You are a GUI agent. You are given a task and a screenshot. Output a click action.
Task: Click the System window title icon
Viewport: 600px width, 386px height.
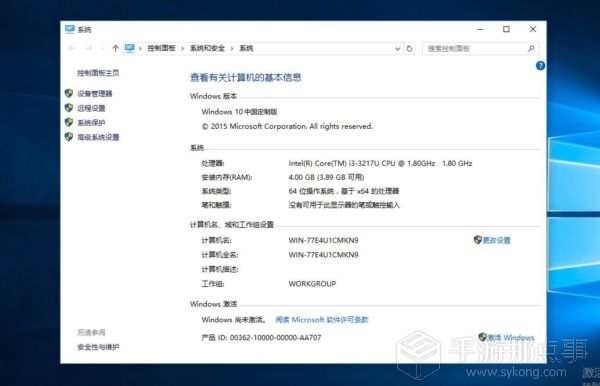(70, 29)
